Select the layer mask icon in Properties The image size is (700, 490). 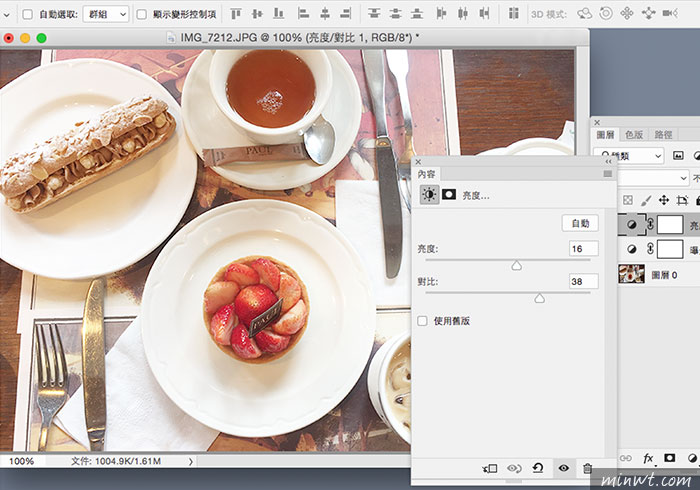[x=449, y=194]
